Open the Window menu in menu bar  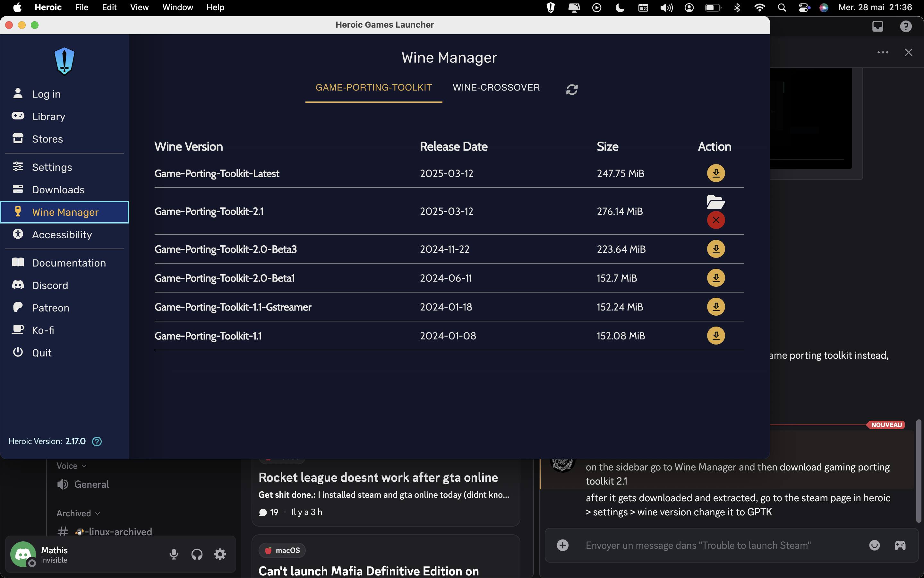point(177,7)
